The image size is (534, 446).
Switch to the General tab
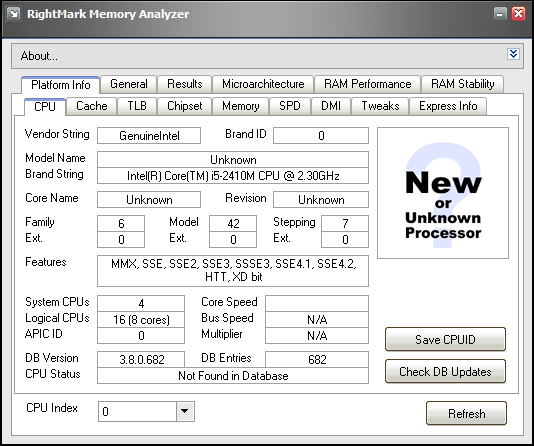pos(129,84)
